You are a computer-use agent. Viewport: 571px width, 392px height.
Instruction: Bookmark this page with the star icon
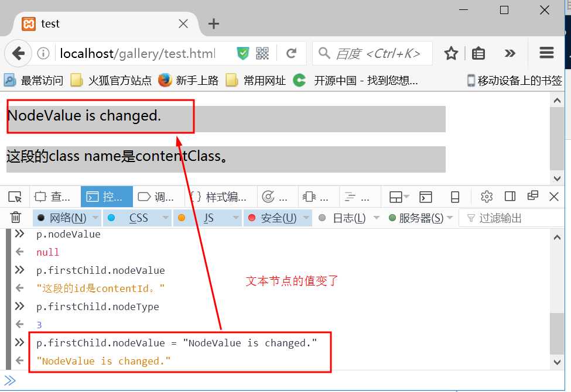(x=451, y=53)
